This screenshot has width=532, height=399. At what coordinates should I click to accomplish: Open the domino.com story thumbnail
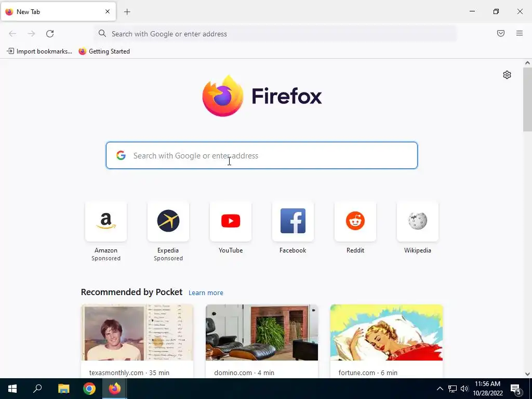[x=262, y=332]
